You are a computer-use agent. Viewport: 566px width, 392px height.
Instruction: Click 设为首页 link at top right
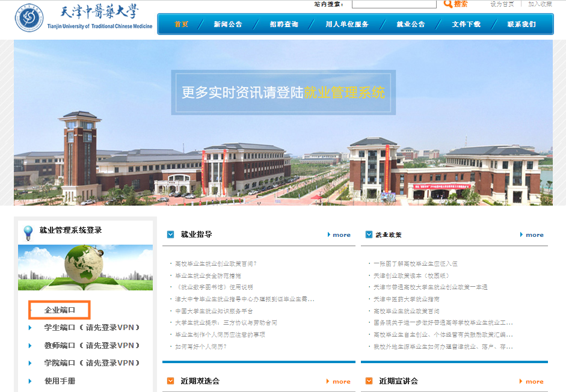click(502, 4)
